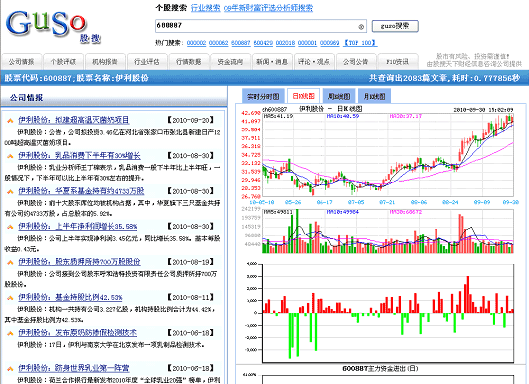The height and width of the screenshot is (384, 529).
Task: Open the 公司情报 navigation tab
Action: (x=22, y=62)
